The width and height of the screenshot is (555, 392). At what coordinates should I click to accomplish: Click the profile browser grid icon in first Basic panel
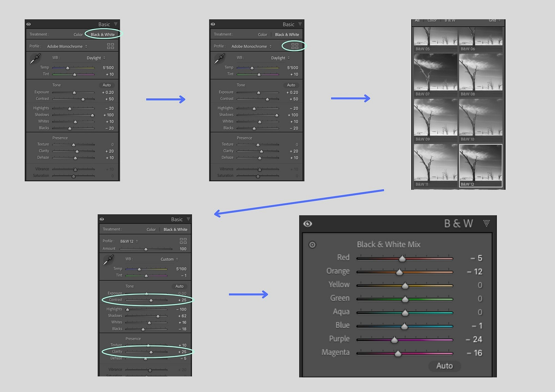(x=111, y=46)
